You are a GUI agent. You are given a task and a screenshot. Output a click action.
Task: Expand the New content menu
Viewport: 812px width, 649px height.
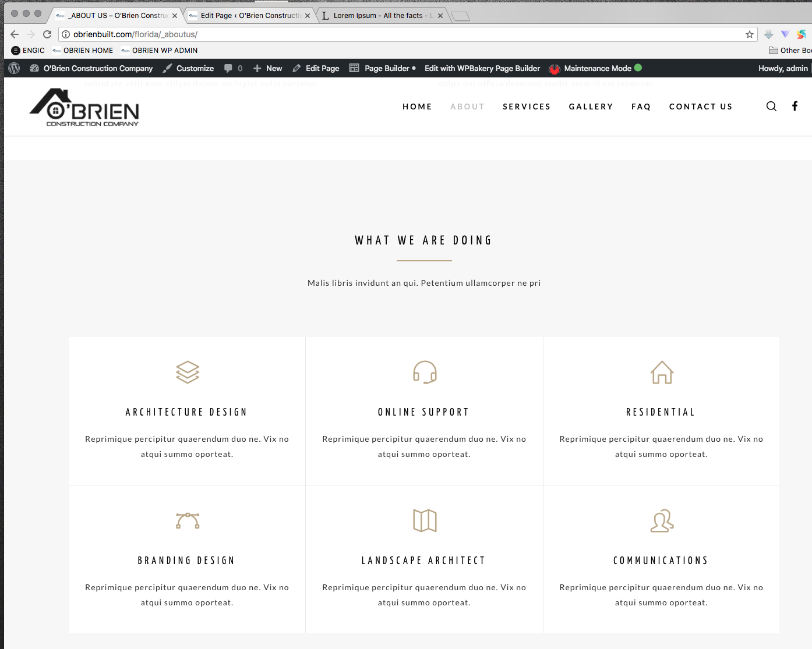coord(268,68)
